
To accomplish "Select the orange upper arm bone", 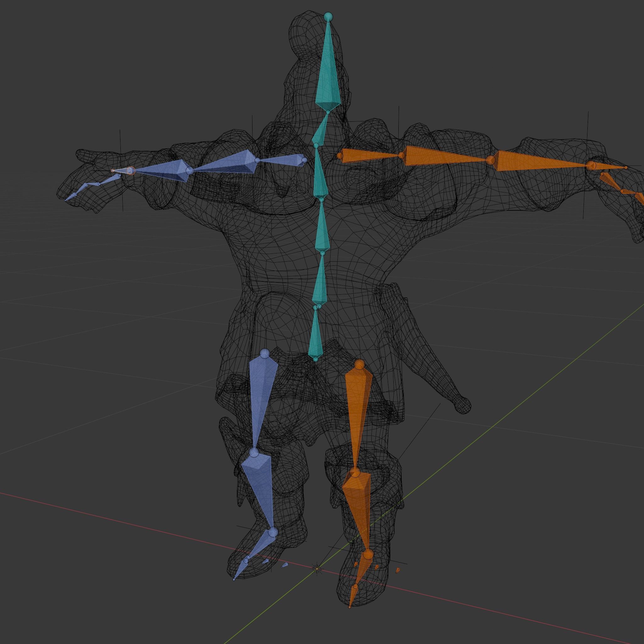I will [x=445, y=157].
